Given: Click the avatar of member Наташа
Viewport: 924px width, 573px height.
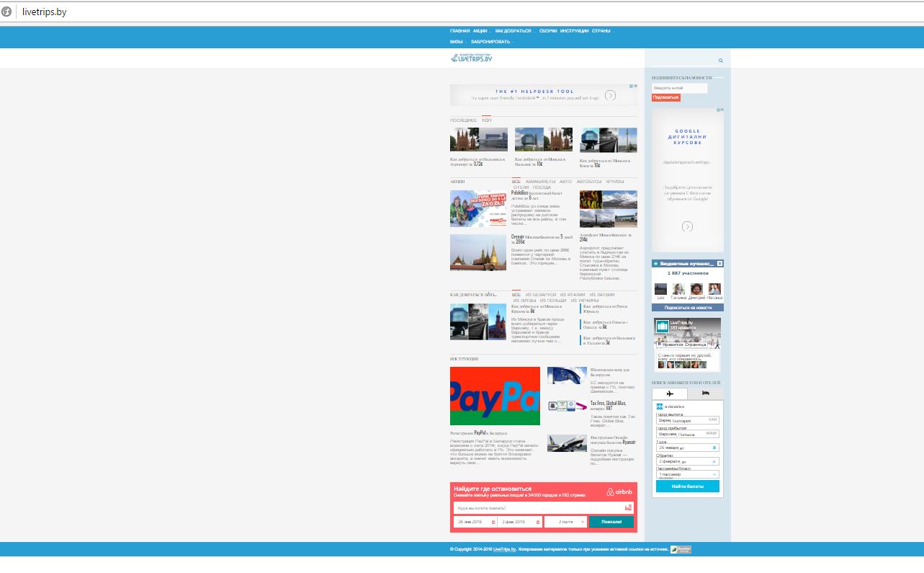Looking at the screenshot, I should (x=714, y=289).
